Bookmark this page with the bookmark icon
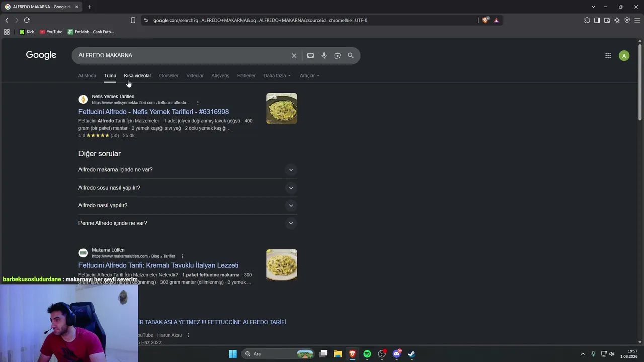 (x=133, y=20)
